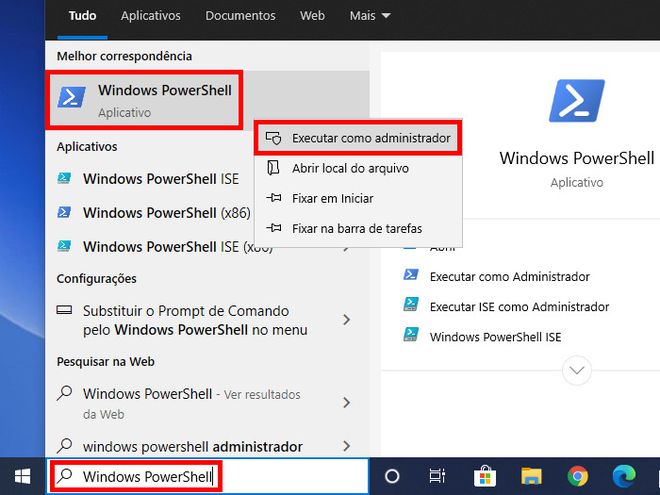Viewport: 660px width, 495px height.
Task: Switch to the Web tab
Action: tap(312, 16)
